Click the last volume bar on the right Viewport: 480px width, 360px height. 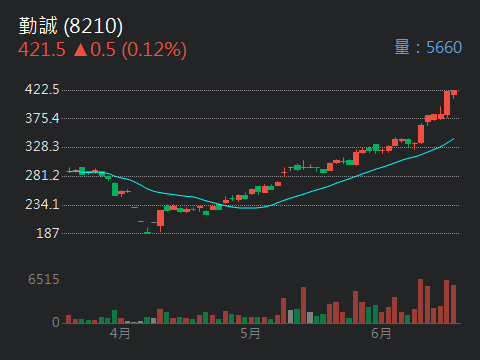453,304
